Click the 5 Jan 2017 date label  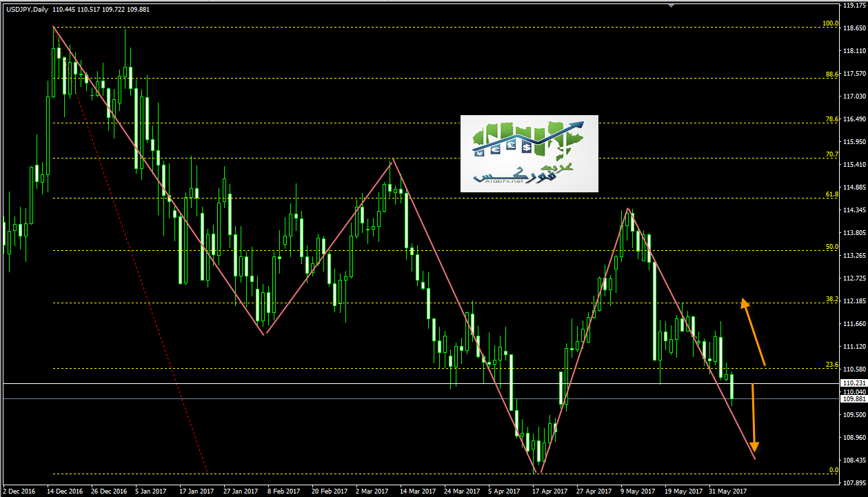click(151, 491)
